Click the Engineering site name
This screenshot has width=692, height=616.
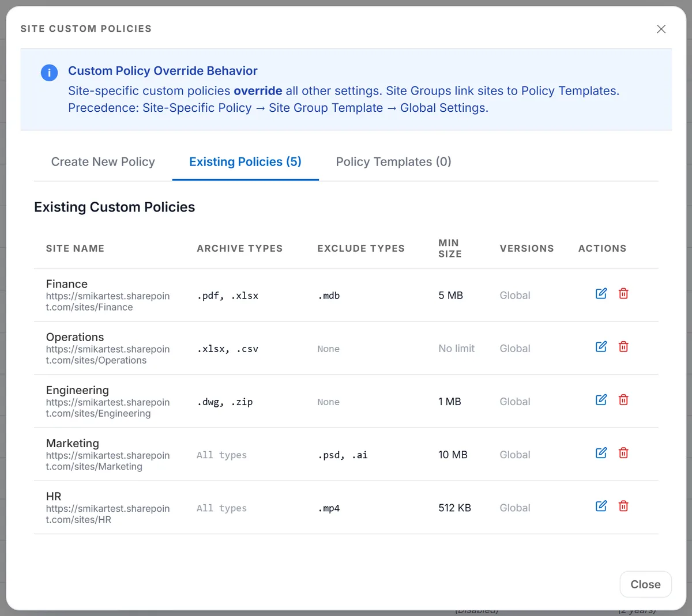[x=77, y=390]
